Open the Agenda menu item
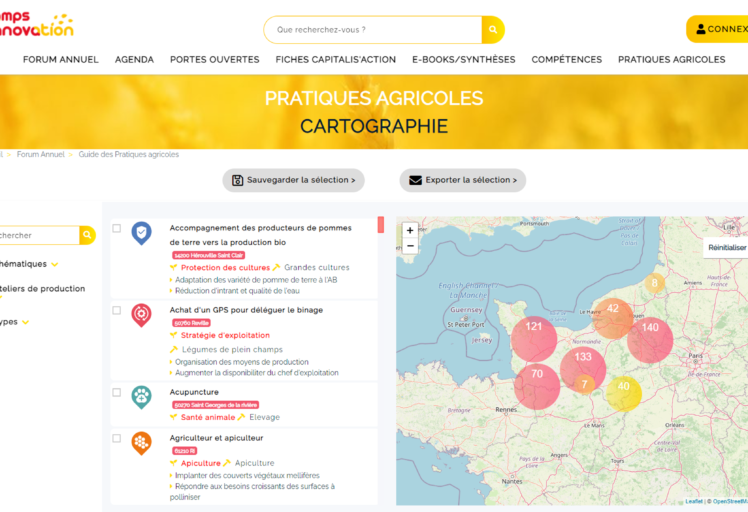This screenshot has height=512, width=748. [134, 60]
